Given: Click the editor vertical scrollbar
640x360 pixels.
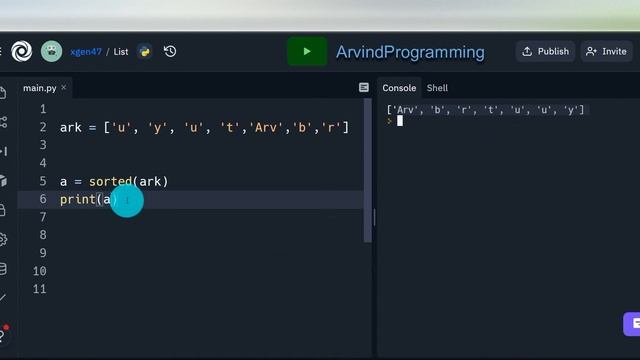Looking at the screenshot, I should [x=368, y=171].
